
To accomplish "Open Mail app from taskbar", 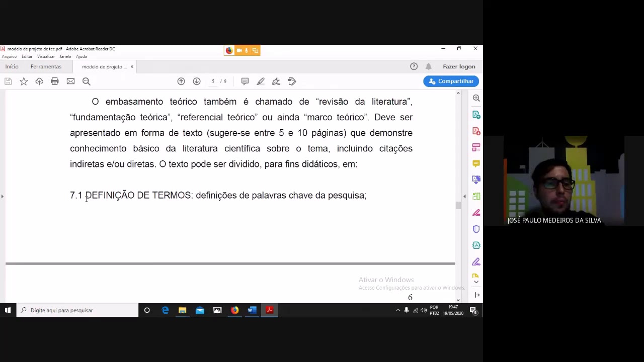I will pos(200,310).
